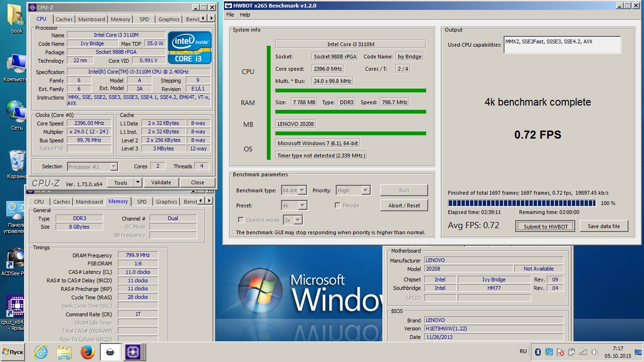This screenshot has height=362, width=644.
Task: Click Save data file button
Action: pos(603,226)
